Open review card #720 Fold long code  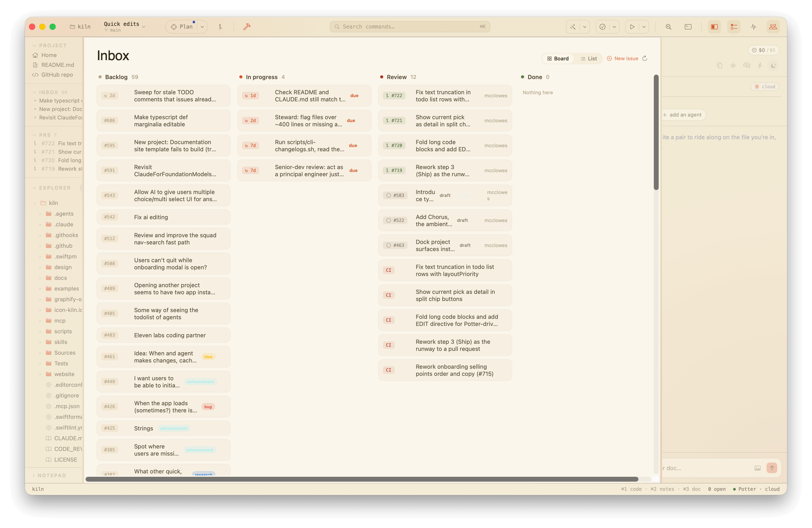click(x=445, y=145)
